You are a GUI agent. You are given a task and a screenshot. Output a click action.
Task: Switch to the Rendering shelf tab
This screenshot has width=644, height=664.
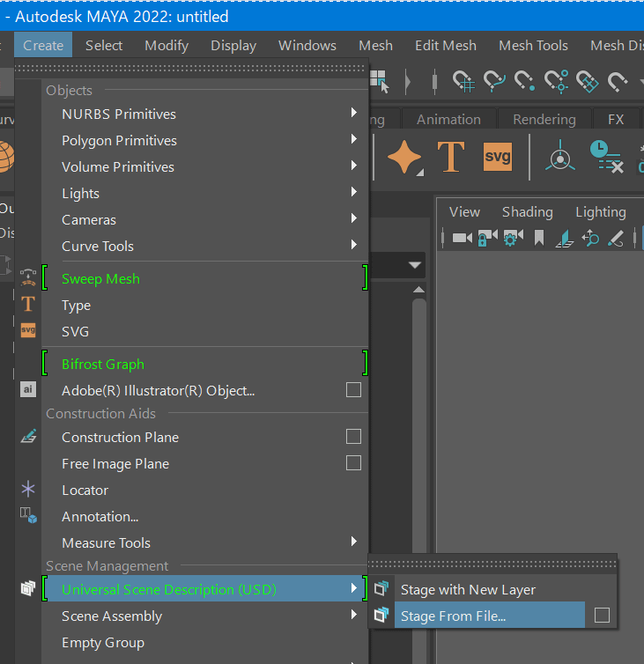click(x=544, y=120)
